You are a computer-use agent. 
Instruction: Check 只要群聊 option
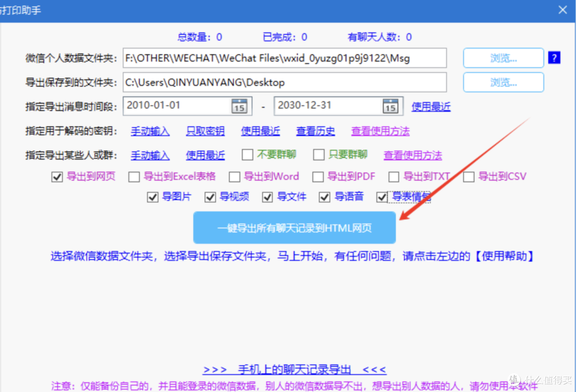[318, 155]
